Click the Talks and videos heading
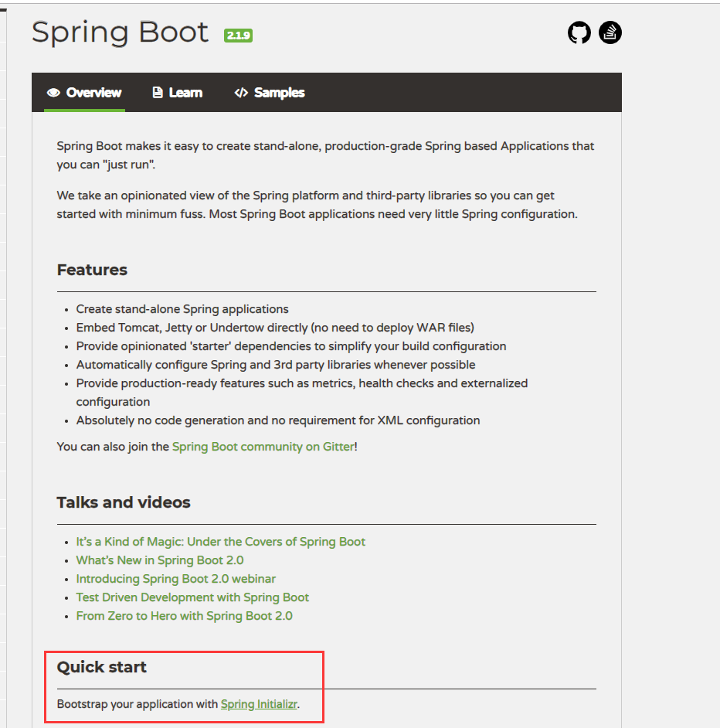 (124, 502)
